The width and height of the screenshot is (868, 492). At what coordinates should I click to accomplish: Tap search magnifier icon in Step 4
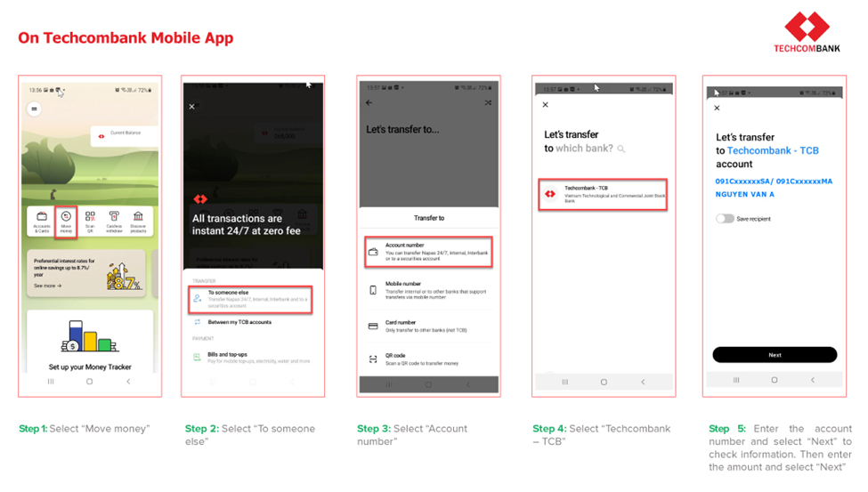pos(621,149)
